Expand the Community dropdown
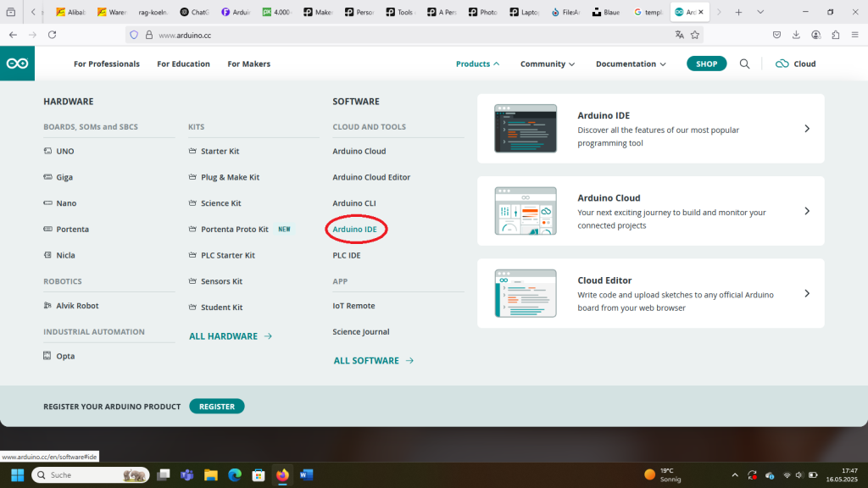Screen dimensions: 868x488 [x=548, y=64]
